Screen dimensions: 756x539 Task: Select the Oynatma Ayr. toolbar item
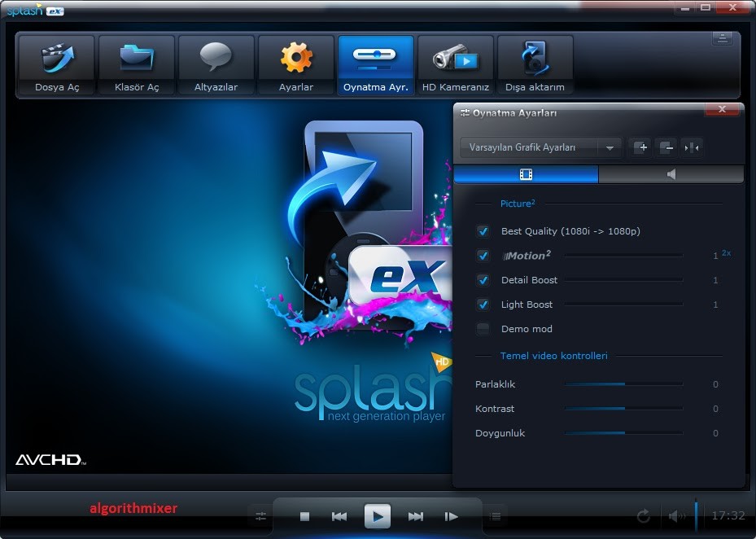pyautogui.click(x=376, y=64)
